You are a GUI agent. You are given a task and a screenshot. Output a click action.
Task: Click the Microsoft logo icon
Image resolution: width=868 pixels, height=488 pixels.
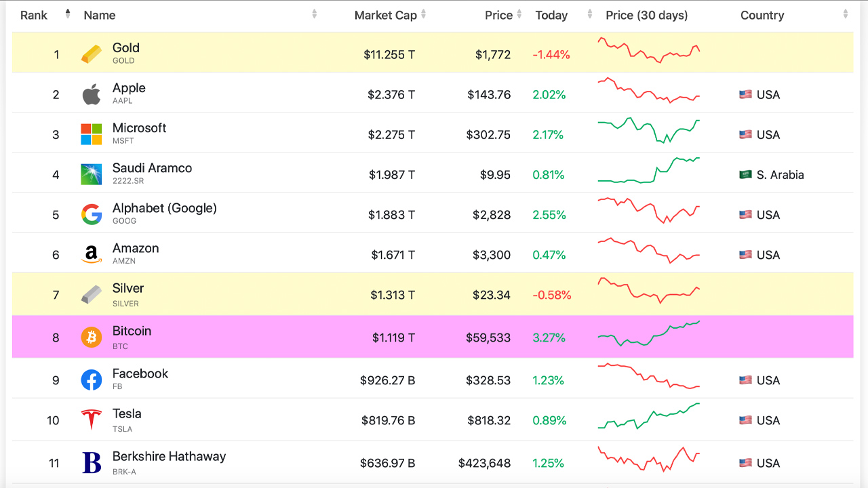(x=92, y=134)
